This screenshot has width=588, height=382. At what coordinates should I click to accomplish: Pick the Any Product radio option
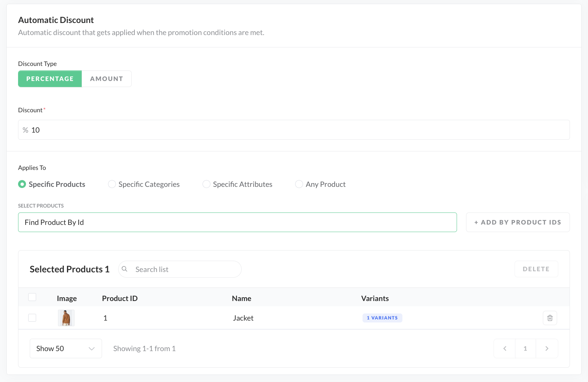299,184
